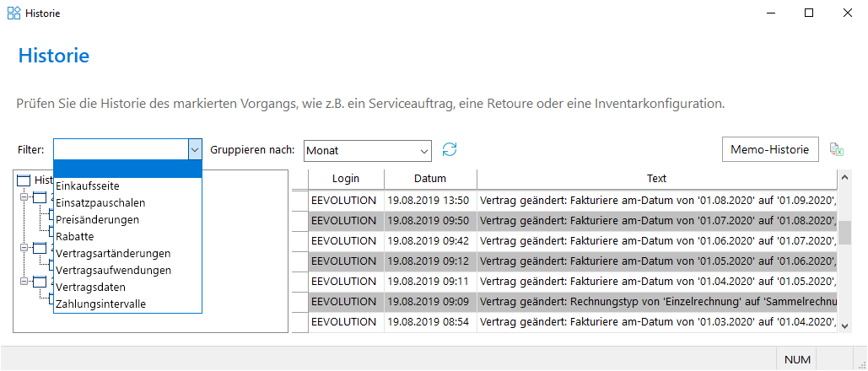The image size is (868, 371).
Task: Click EEVOLUTION login in the 13:50 row
Action: click(346, 200)
